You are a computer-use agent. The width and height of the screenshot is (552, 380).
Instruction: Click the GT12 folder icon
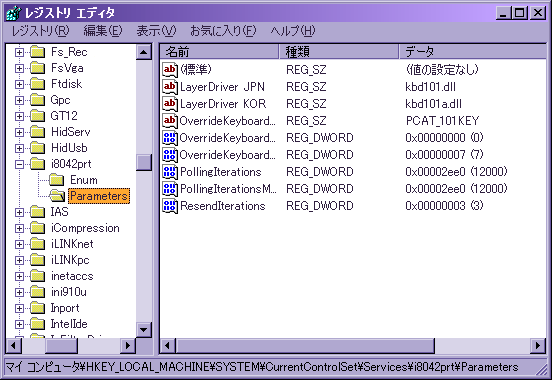38,116
